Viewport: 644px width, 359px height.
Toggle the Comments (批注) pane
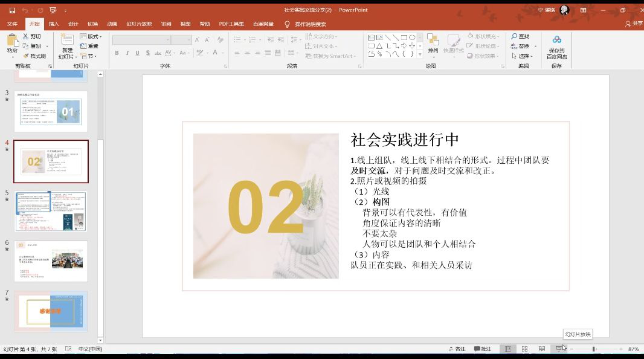click(x=483, y=349)
